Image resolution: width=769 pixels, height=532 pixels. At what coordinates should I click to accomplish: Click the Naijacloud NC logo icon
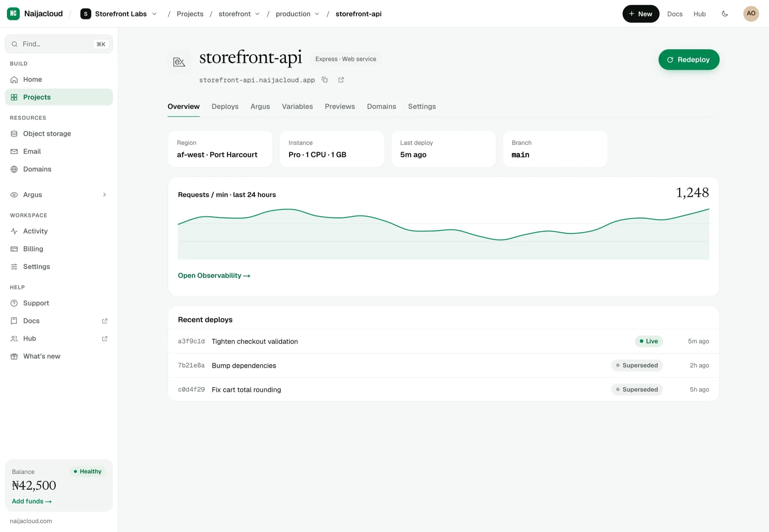[13, 14]
